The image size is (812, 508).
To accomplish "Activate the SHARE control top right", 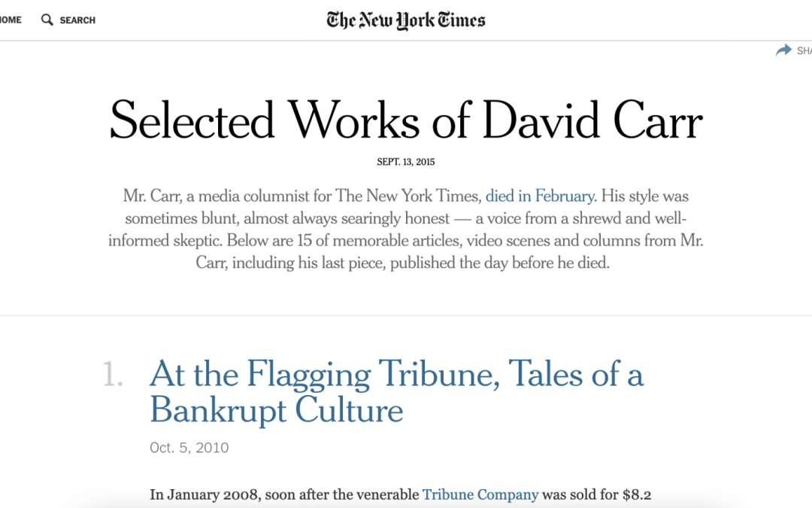I will pyautogui.click(x=793, y=50).
